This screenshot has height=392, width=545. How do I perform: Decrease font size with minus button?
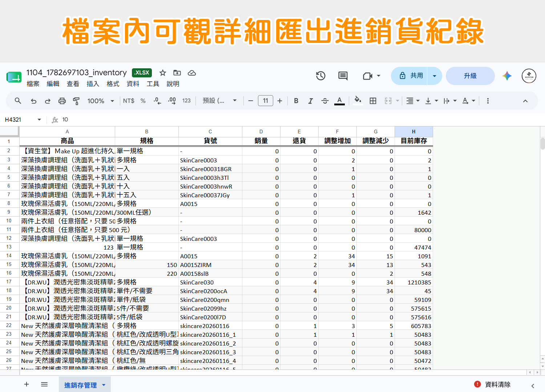[x=251, y=101]
